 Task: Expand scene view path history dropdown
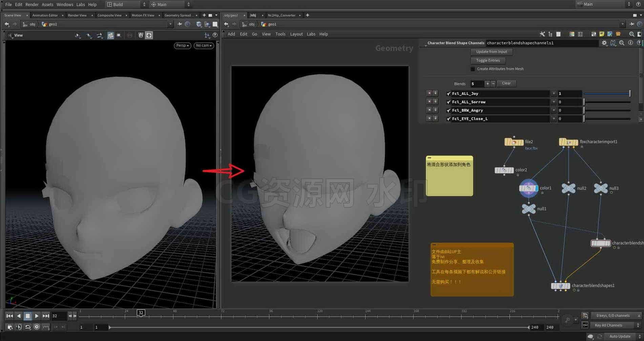170,24
